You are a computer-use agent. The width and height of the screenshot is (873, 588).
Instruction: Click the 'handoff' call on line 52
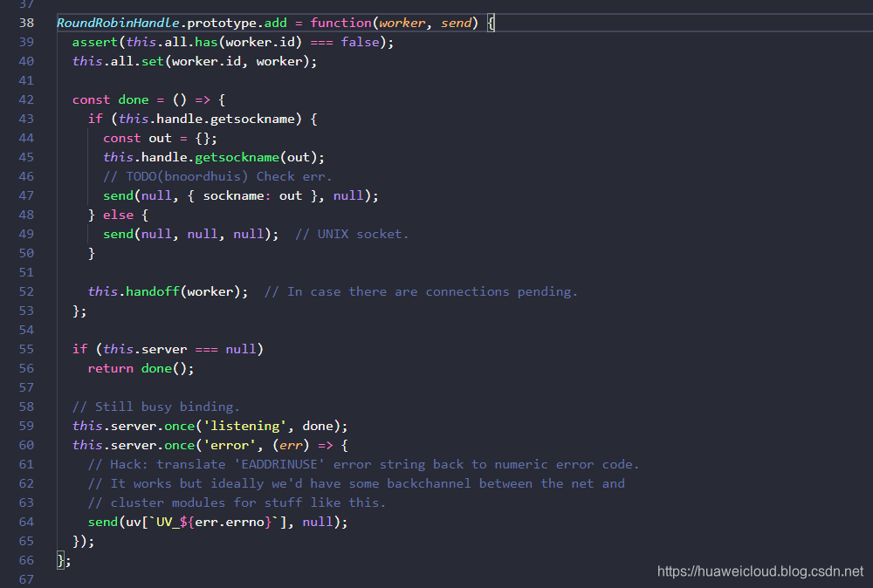[153, 291]
